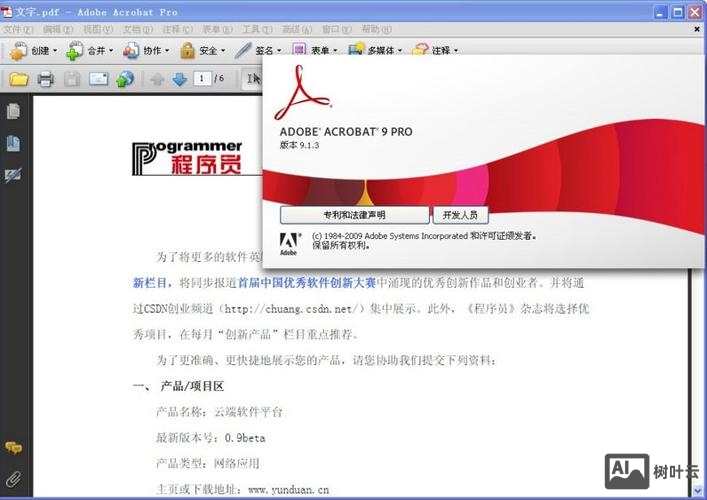Maximize the Acrobat Pro window
The image size is (707, 500).
pyautogui.click(x=678, y=12)
